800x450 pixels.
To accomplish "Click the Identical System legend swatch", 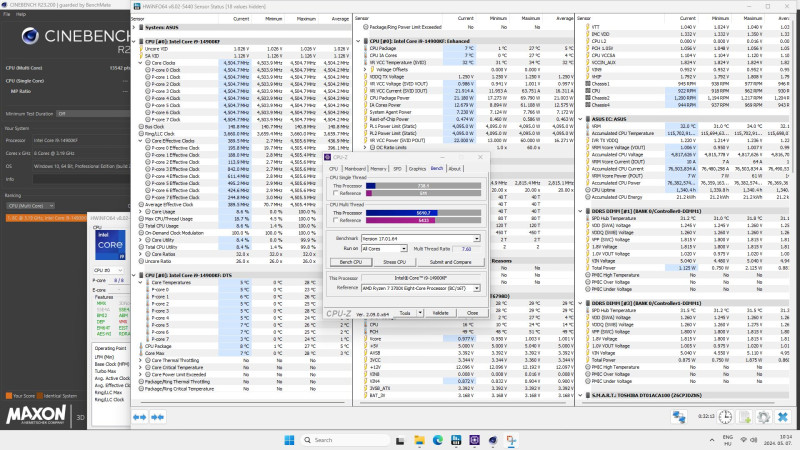I will (x=40, y=395).
